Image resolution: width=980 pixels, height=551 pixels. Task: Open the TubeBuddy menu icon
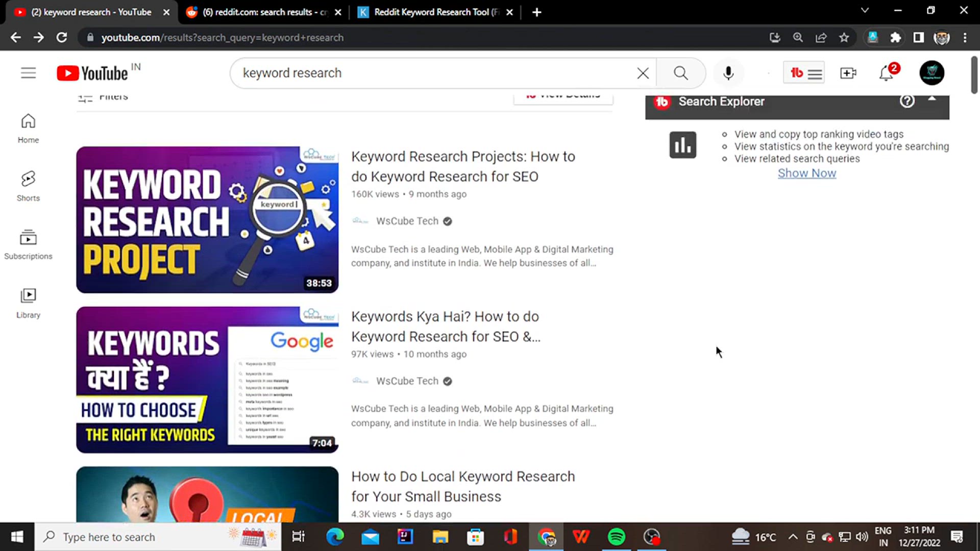[804, 73]
